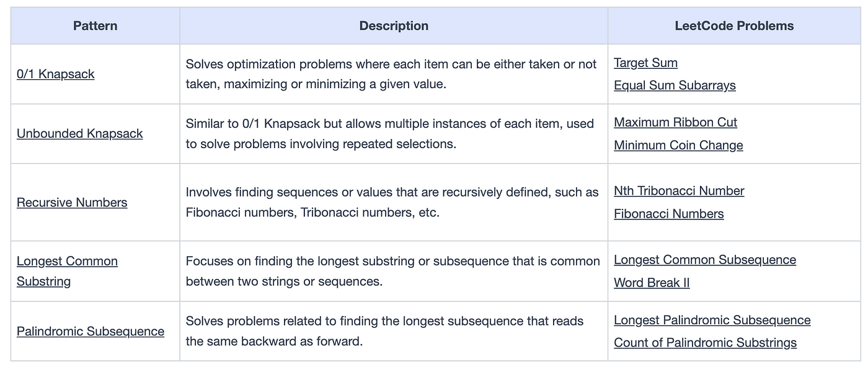Go to Equal Sum Subarrays problem
This screenshot has height=372, width=868.
675,85
